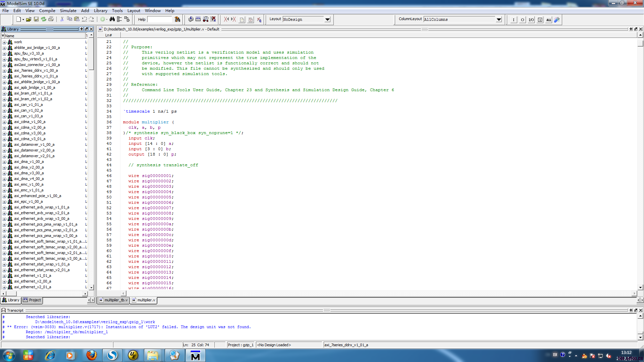This screenshot has height=362, width=644.
Task: Open the Layout NoDesign dropdown
Action: click(x=327, y=19)
